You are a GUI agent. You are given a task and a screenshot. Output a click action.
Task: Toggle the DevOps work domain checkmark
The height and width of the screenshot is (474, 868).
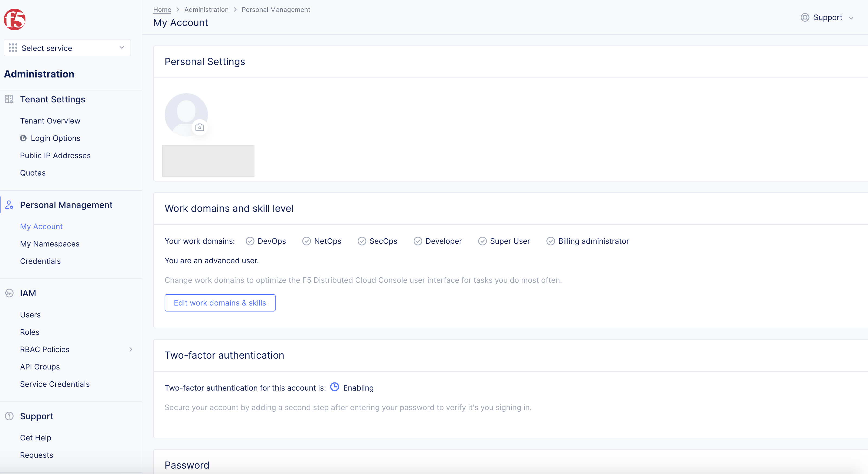pyautogui.click(x=250, y=241)
